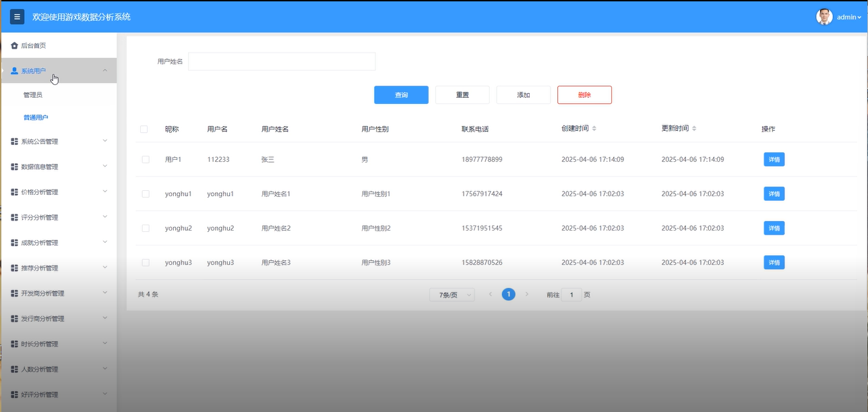Toggle the select-all checkbox in the table header

point(144,129)
